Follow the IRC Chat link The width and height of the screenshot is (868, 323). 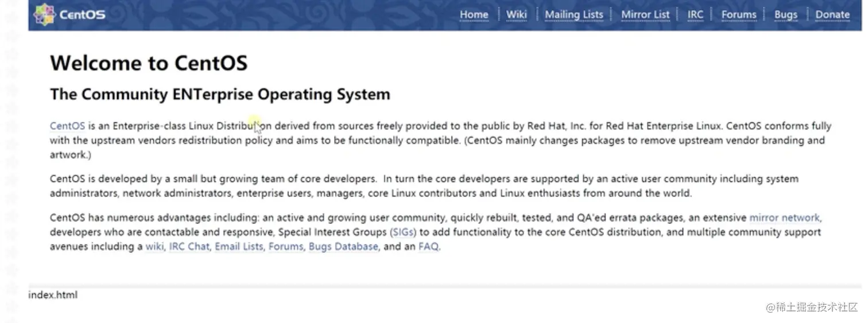tap(189, 247)
